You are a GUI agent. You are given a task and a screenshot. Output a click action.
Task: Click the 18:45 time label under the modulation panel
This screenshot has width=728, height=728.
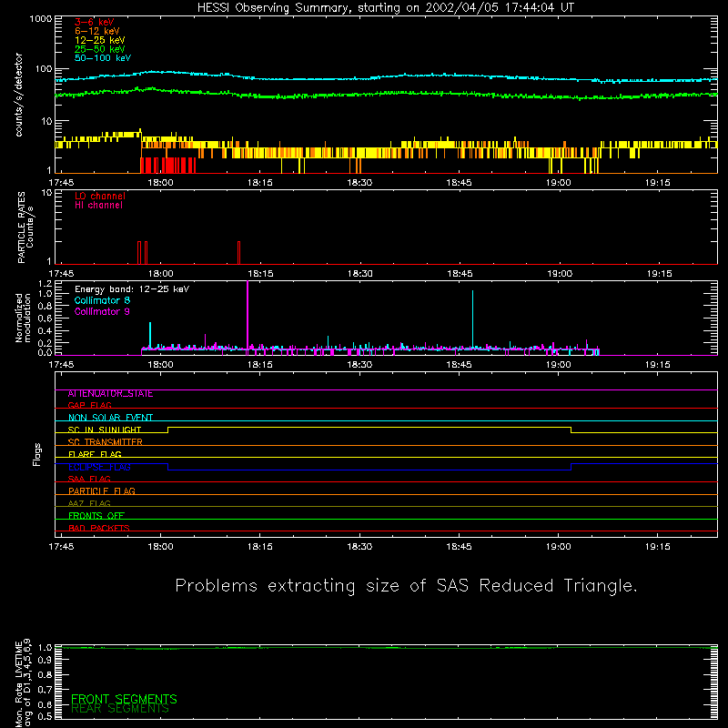[459, 365]
